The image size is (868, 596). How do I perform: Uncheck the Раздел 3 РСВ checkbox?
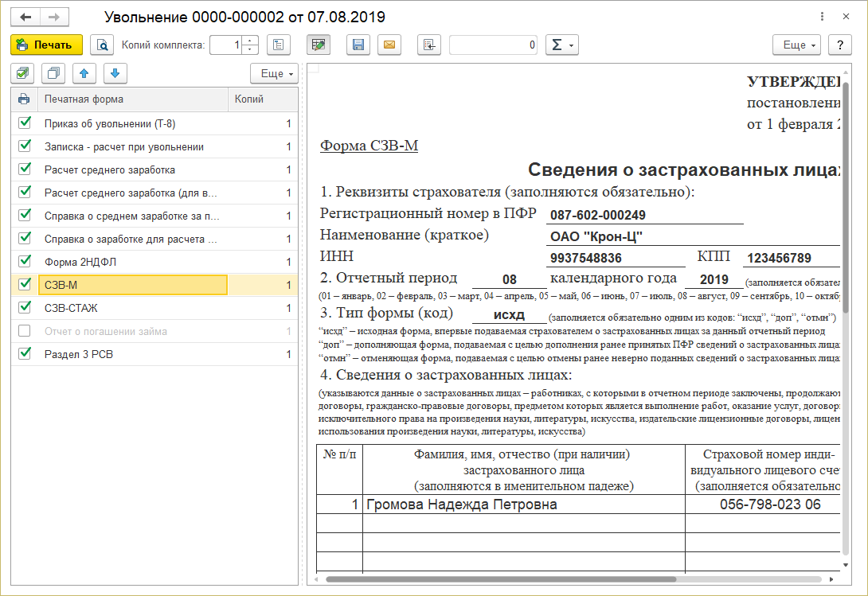coord(25,354)
